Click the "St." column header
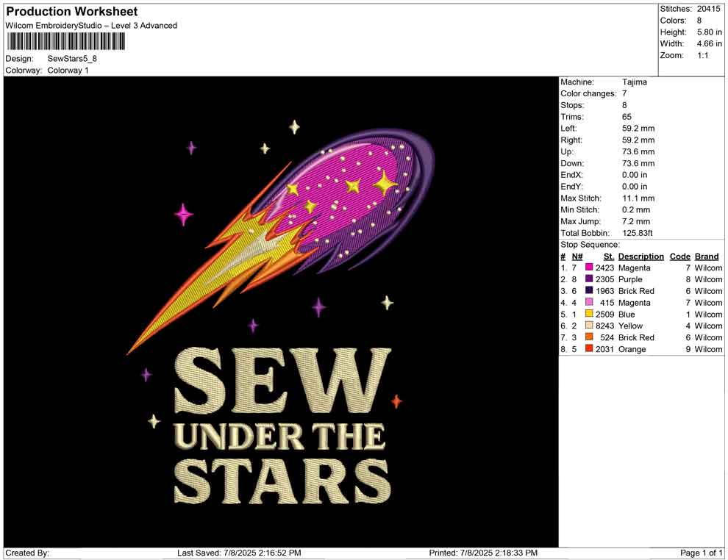This screenshot has height=560, width=728. click(x=609, y=256)
